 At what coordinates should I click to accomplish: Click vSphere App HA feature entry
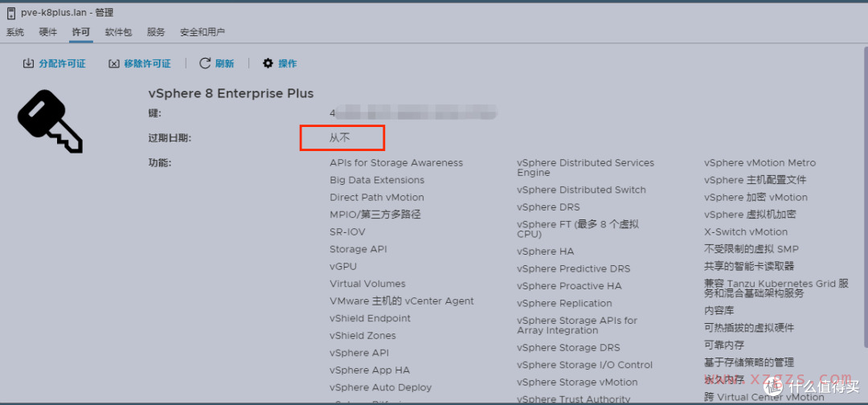click(370, 370)
